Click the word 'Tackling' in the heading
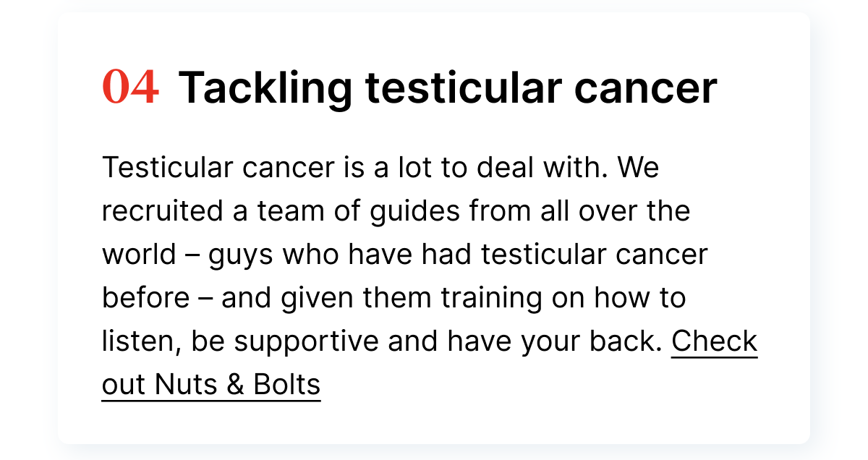The height and width of the screenshot is (460, 868). click(265, 90)
